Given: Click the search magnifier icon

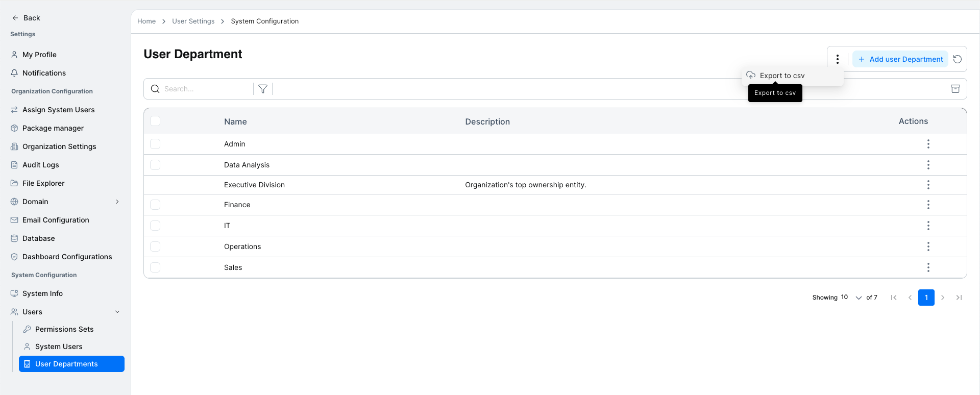Looking at the screenshot, I should (155, 89).
